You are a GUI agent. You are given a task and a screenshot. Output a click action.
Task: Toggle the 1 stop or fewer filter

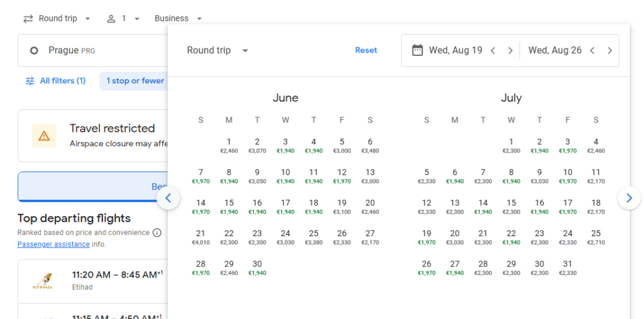coord(135,81)
